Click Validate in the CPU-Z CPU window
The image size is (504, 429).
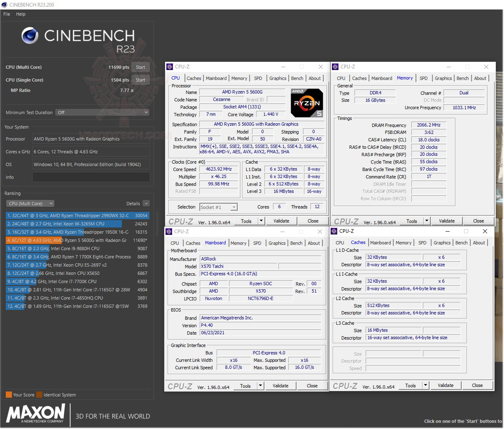coord(281,221)
